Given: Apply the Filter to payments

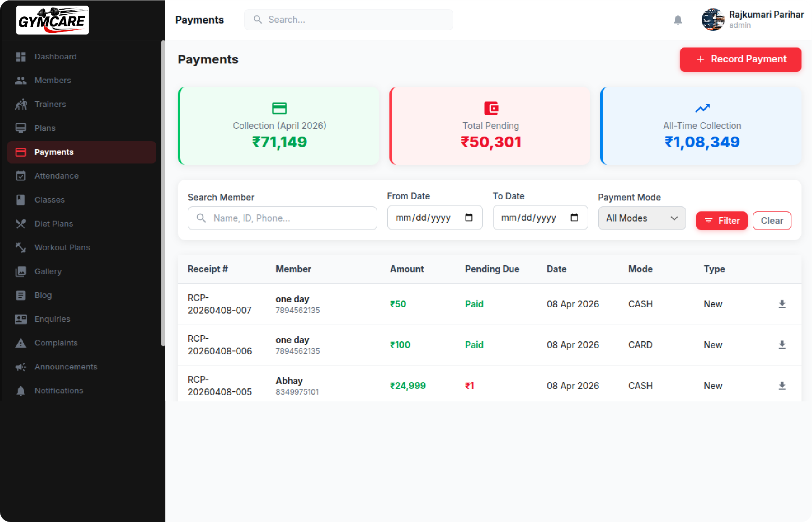Looking at the screenshot, I should coord(721,221).
